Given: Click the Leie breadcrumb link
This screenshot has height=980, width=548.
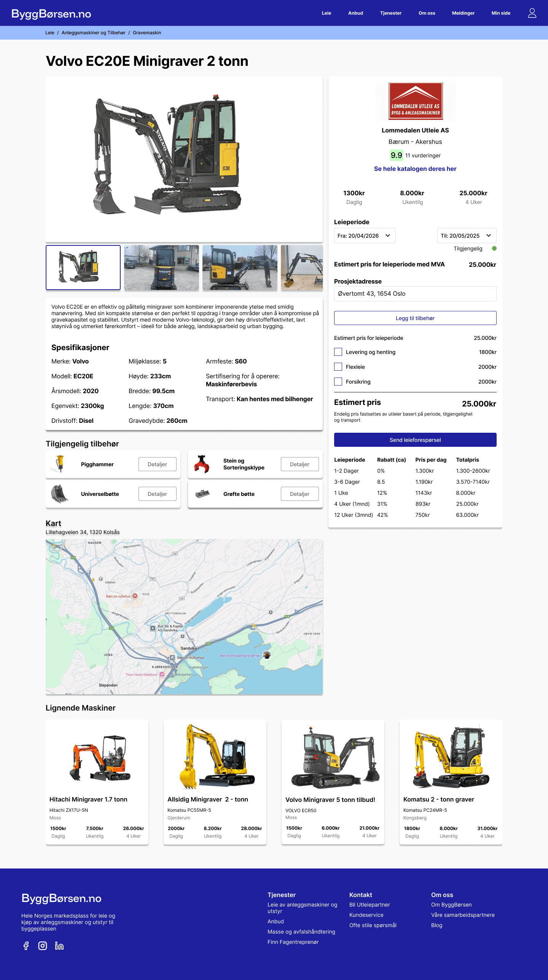Looking at the screenshot, I should pos(50,33).
